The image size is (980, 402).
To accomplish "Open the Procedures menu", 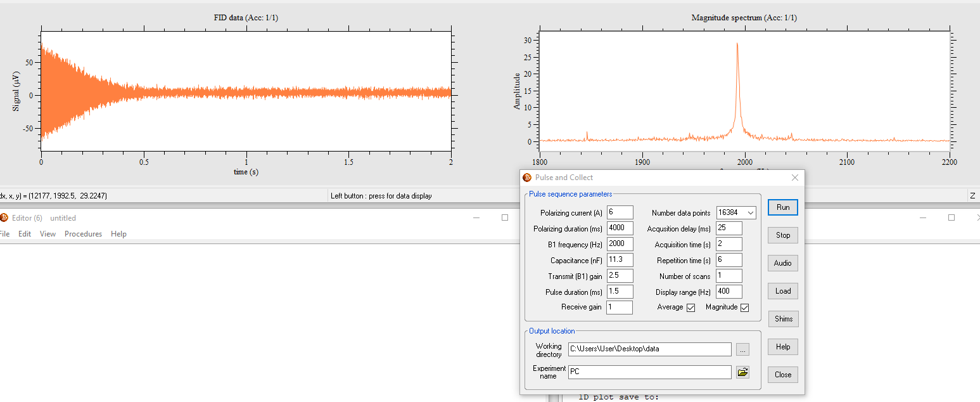I will 83,233.
